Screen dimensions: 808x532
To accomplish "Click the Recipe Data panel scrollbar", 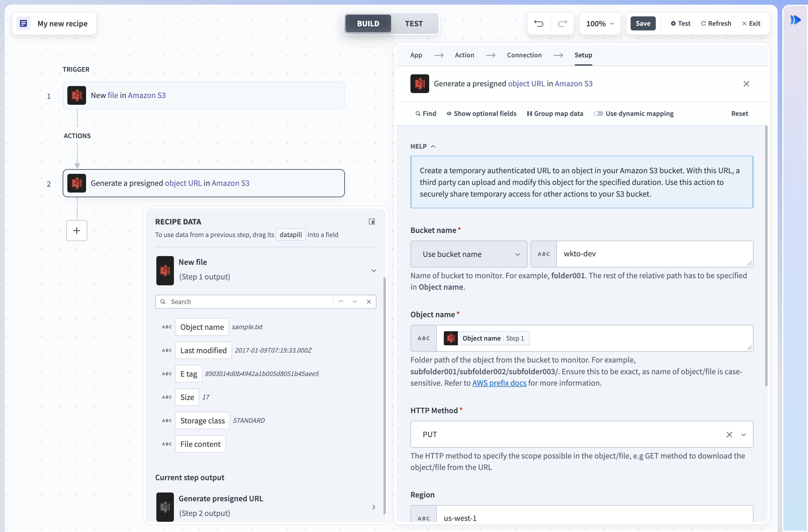I will (384, 395).
